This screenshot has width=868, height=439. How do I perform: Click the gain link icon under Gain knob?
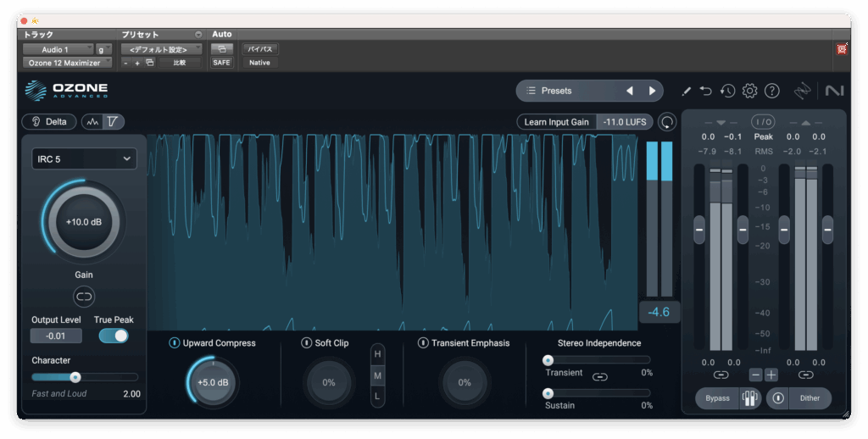click(x=84, y=296)
